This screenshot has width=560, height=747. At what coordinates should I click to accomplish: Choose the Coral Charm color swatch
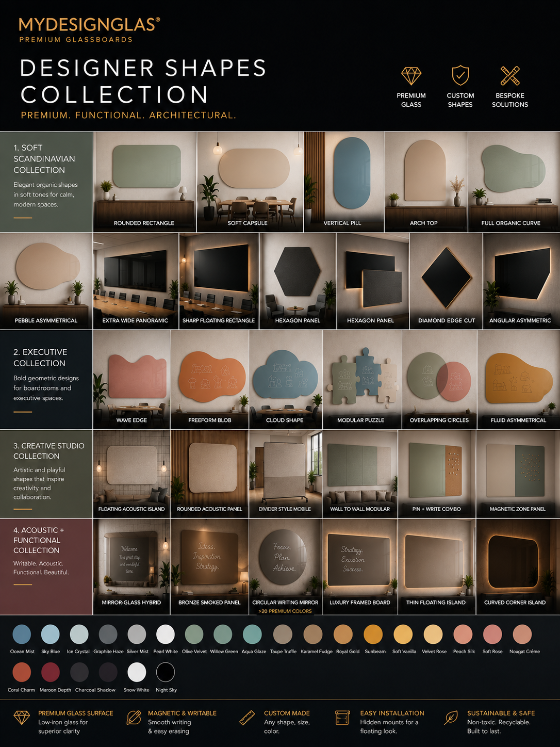tap(22, 672)
